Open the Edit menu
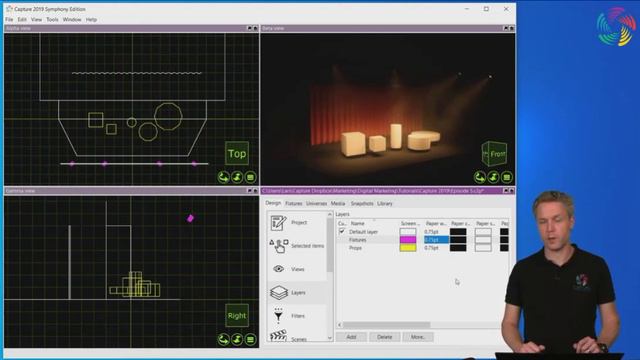 [x=22, y=20]
